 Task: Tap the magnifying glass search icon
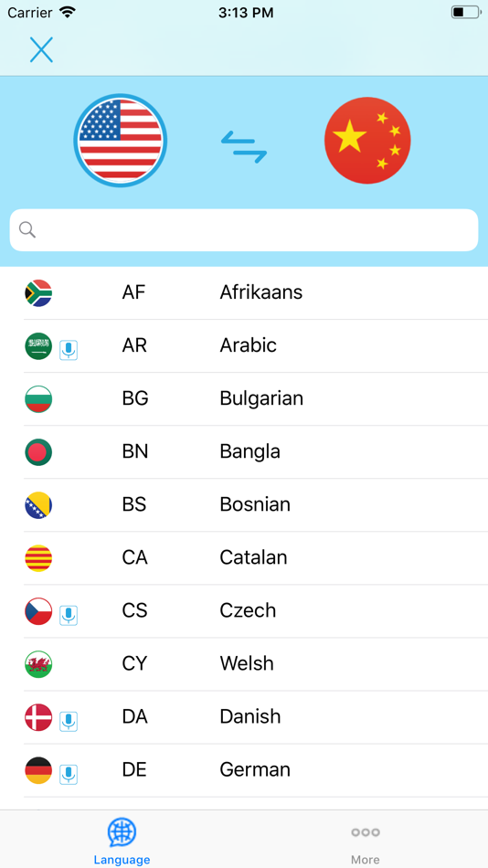(x=27, y=229)
